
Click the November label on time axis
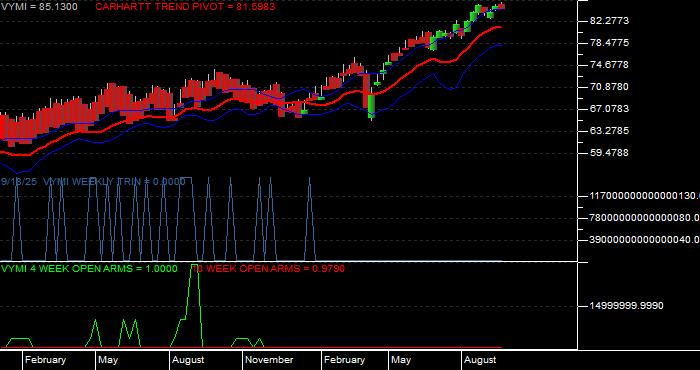[x=269, y=360]
